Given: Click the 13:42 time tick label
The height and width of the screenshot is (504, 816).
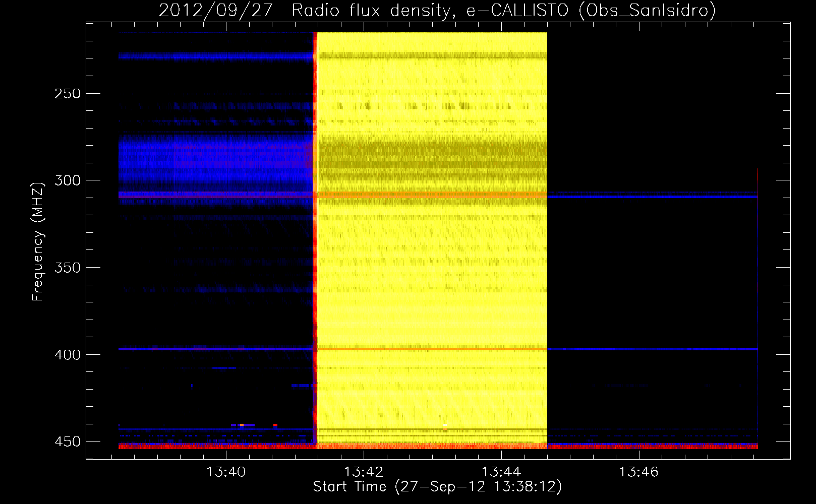Looking at the screenshot, I should pyautogui.click(x=364, y=472).
